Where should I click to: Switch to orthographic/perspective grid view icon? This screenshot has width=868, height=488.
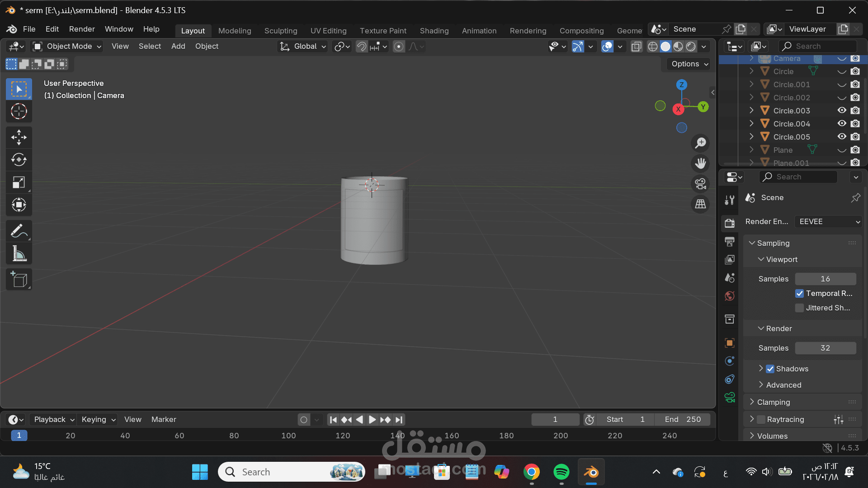(x=700, y=204)
